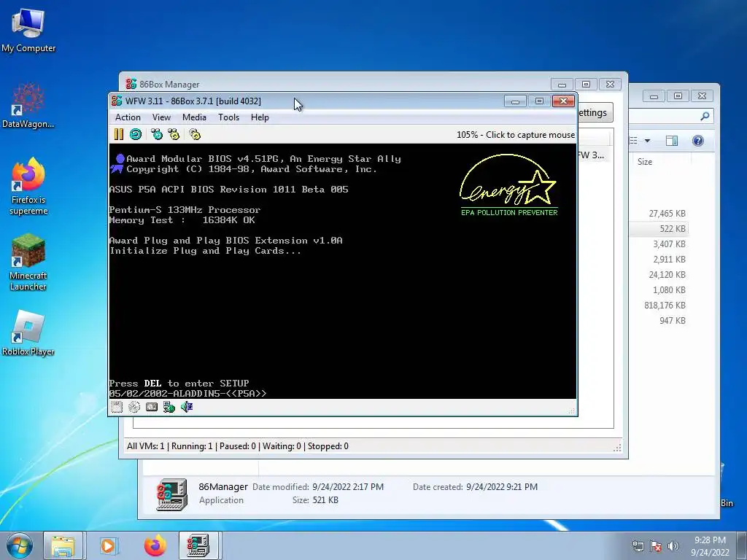Maximize the 86Box Manager window
747x560 pixels.
pyautogui.click(x=586, y=85)
